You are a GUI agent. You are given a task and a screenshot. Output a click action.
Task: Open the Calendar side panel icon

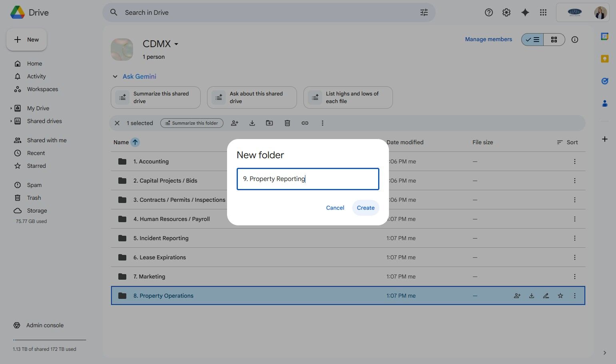pyautogui.click(x=605, y=36)
